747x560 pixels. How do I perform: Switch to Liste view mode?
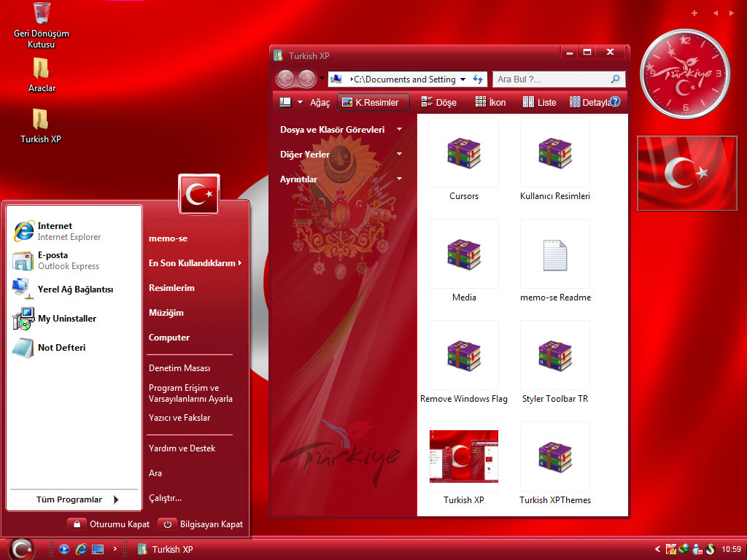[539, 102]
